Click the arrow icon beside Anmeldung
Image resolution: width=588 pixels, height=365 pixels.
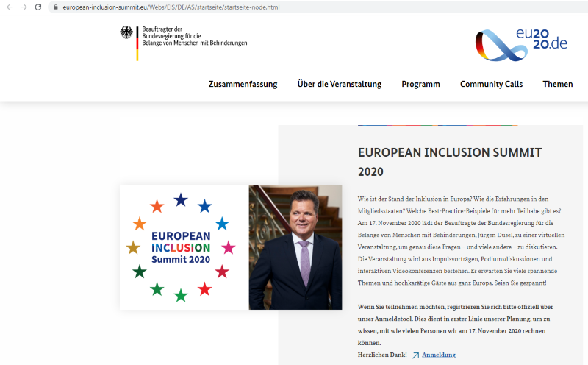click(x=415, y=355)
